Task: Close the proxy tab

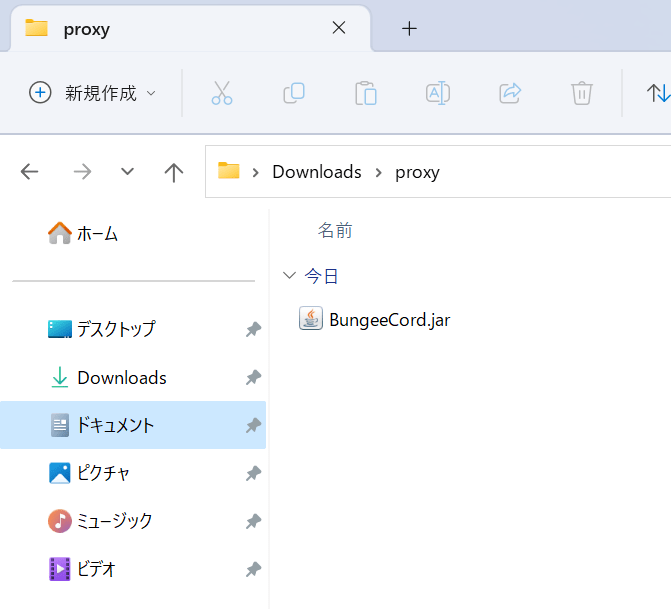Action: 339,28
